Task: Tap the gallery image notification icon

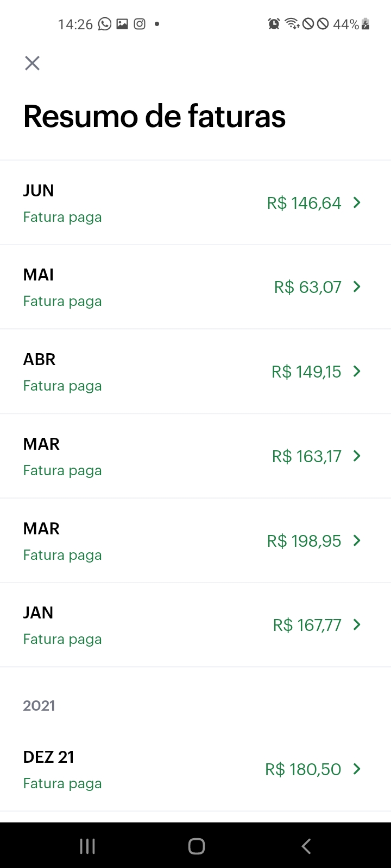Action: (x=122, y=24)
